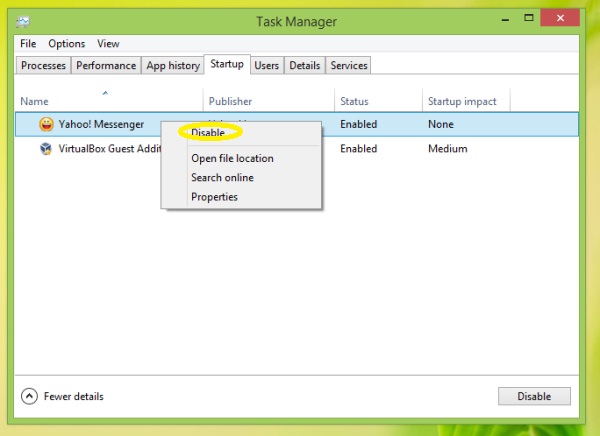Click the VirtualBox Guest Additions cube icon
This screenshot has height=436, width=600.
click(46, 149)
